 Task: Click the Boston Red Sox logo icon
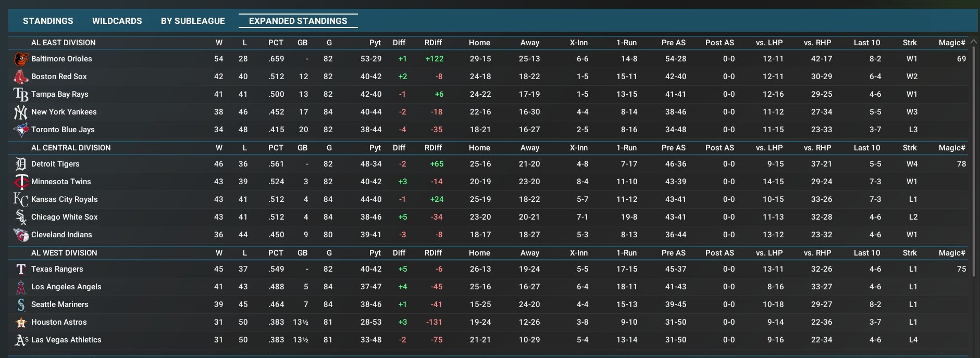tap(21, 76)
